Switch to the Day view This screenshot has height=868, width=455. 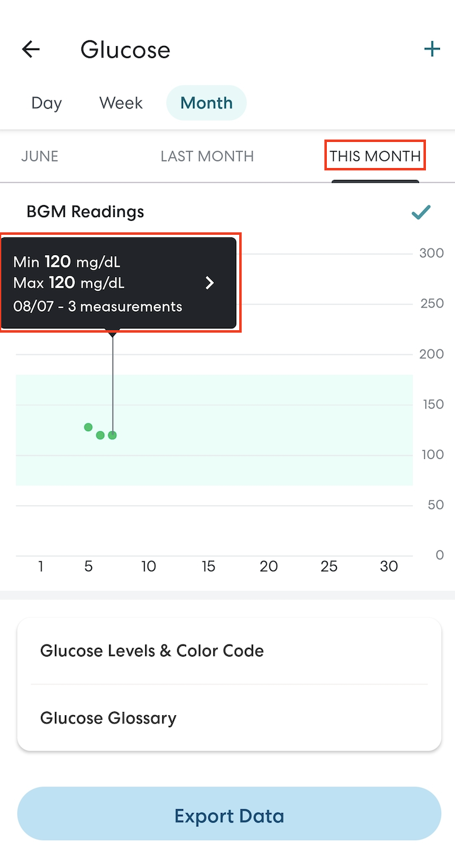[x=47, y=103]
